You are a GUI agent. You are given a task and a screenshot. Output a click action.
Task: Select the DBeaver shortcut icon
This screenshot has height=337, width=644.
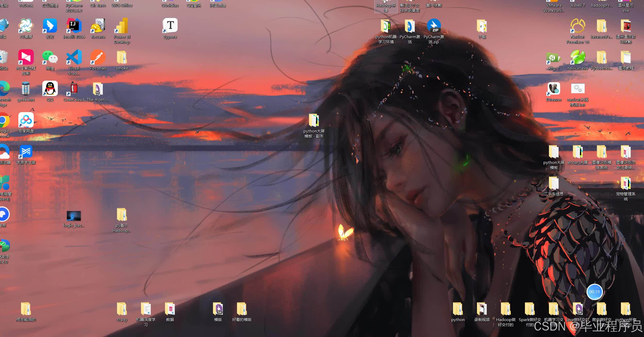pos(554,89)
